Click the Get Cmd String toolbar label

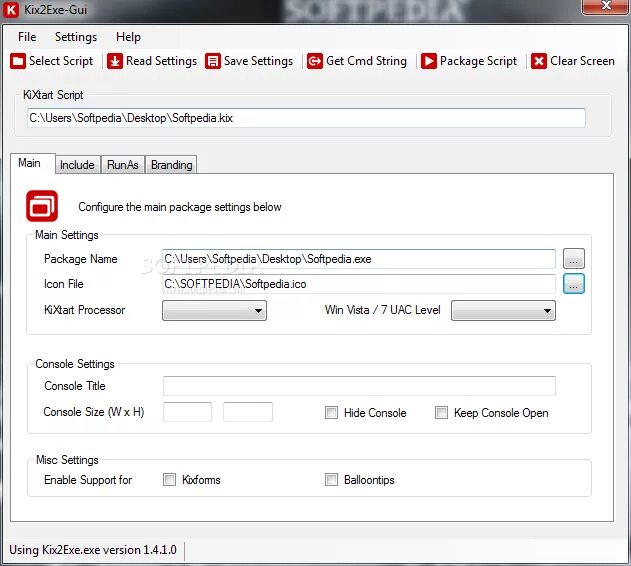(x=366, y=61)
